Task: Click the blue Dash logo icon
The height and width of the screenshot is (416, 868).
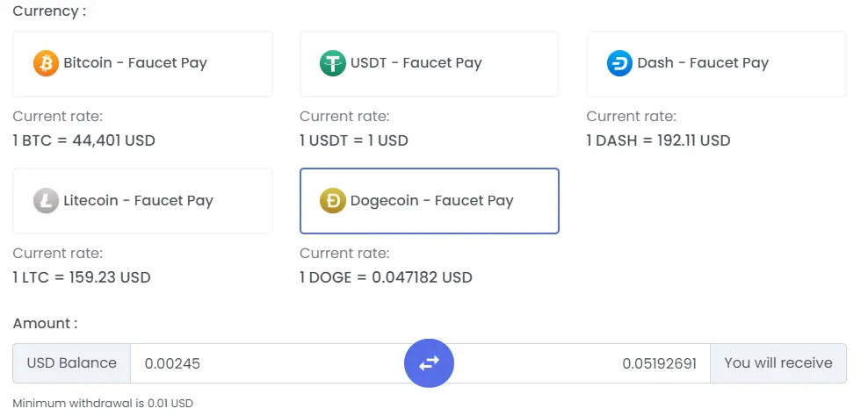Action: 619,63
